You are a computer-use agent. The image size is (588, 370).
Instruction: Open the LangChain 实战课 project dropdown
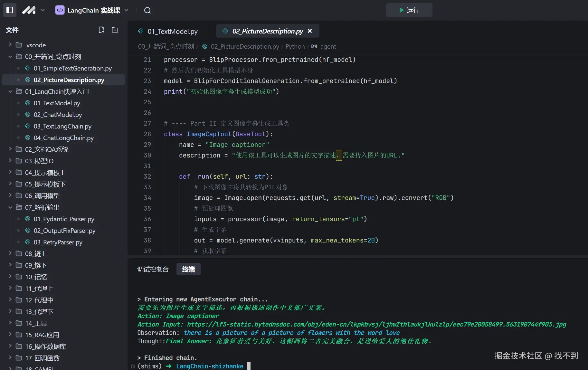pos(127,10)
